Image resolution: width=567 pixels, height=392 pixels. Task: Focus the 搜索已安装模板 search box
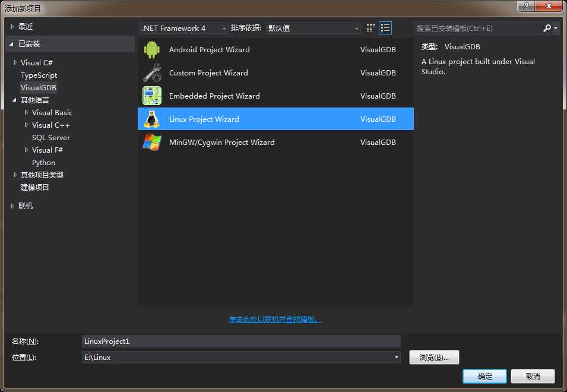[477, 28]
